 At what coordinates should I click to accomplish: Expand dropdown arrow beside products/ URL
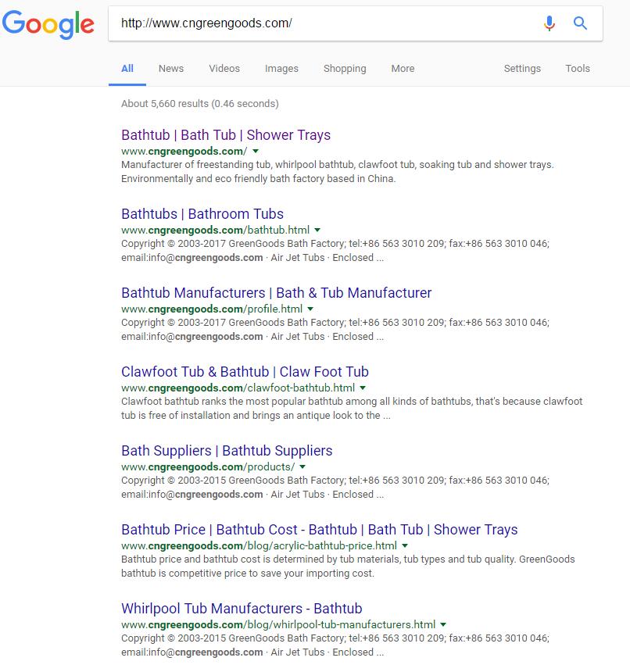pos(302,466)
